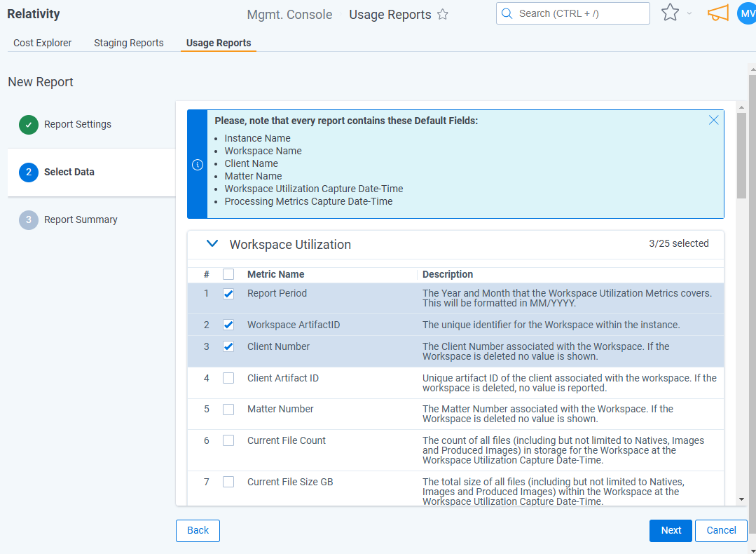Image resolution: width=756 pixels, height=554 pixels.
Task: Click the inner panel scrollbar thumb
Action: 741,156
